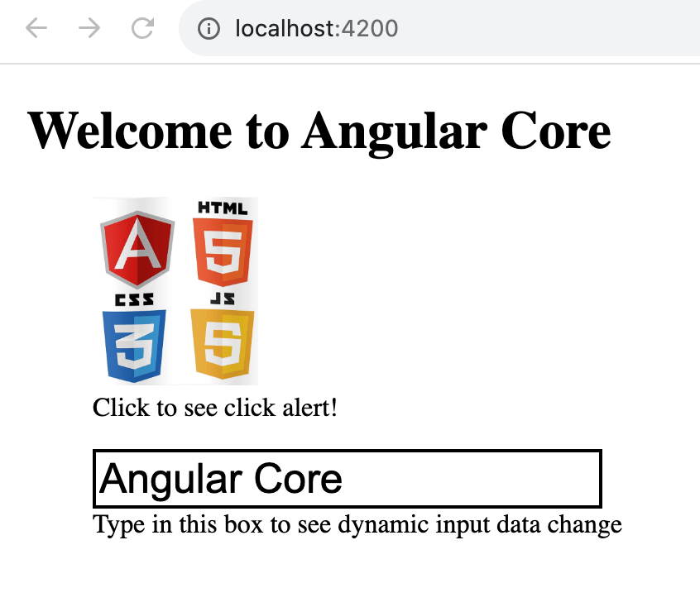This screenshot has height=607, width=700.
Task: Click 'Type in this box to see dynamic input data change' text
Action: (x=357, y=524)
